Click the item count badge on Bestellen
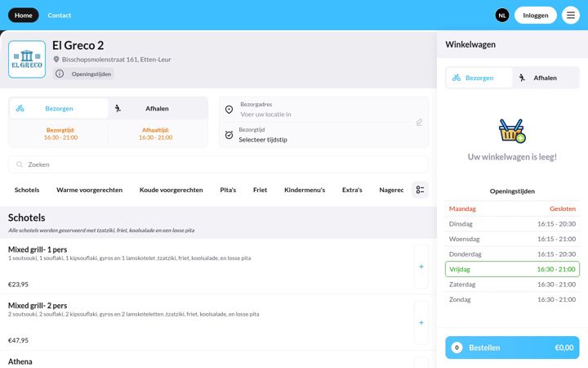This screenshot has width=588, height=368. (x=457, y=348)
